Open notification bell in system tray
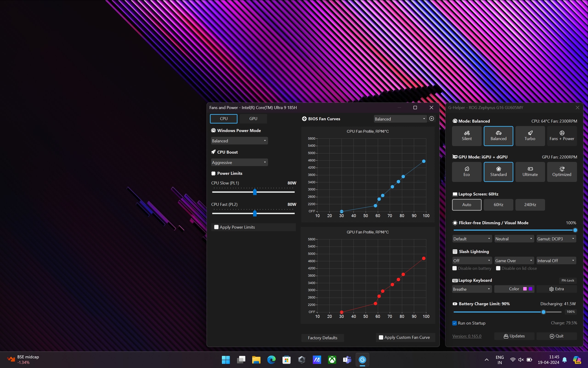 click(x=565, y=360)
